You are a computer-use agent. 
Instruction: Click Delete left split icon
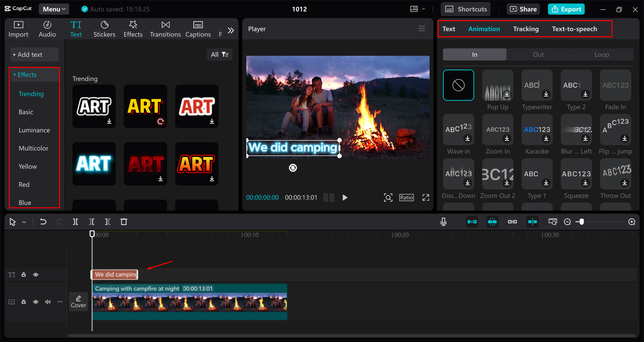92,222
